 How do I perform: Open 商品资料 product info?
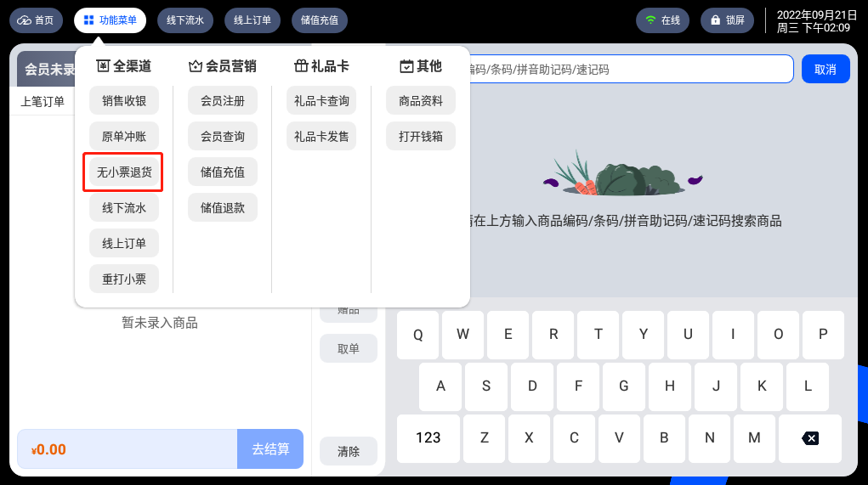pos(421,100)
